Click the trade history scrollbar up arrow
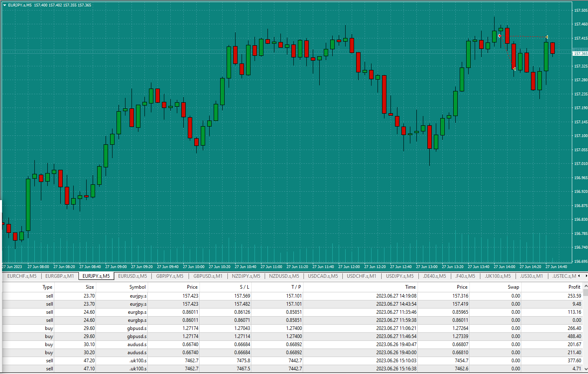The height and width of the screenshot is (374, 588). (x=585, y=286)
